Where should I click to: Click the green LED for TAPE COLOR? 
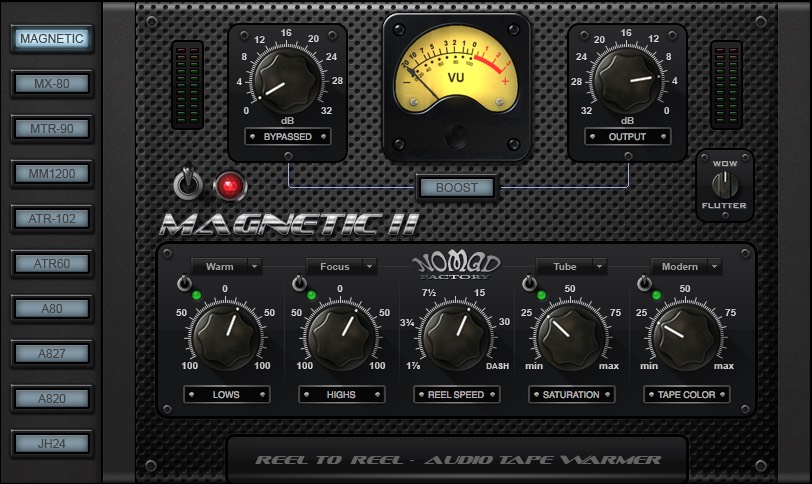(656, 296)
